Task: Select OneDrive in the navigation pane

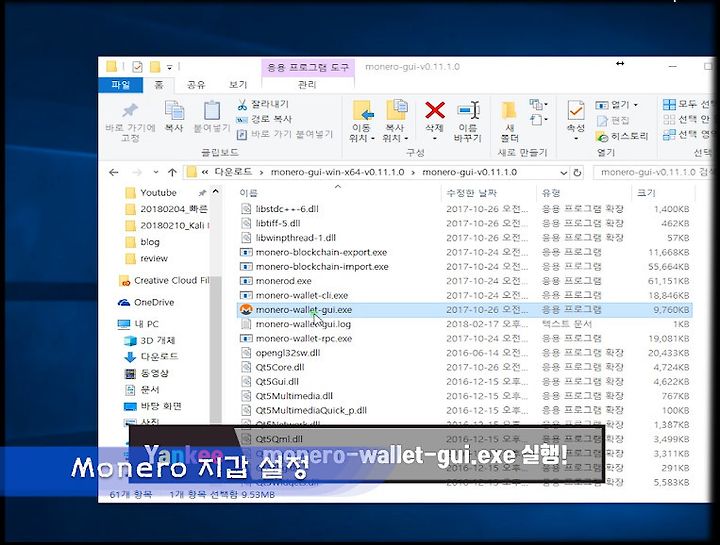Action: [x=154, y=303]
